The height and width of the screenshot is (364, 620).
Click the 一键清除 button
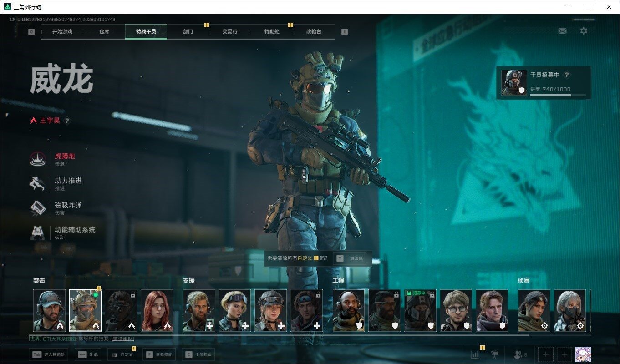click(x=350, y=258)
